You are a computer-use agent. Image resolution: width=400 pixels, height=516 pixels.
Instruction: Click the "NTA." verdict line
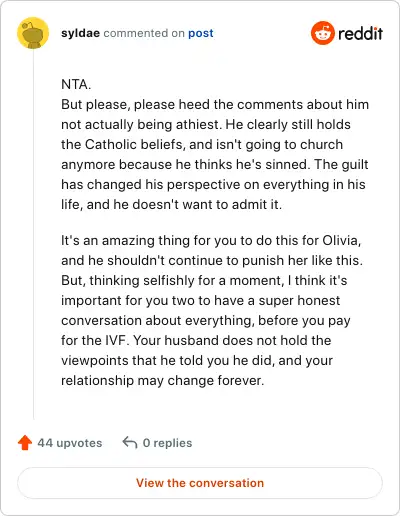(76, 84)
